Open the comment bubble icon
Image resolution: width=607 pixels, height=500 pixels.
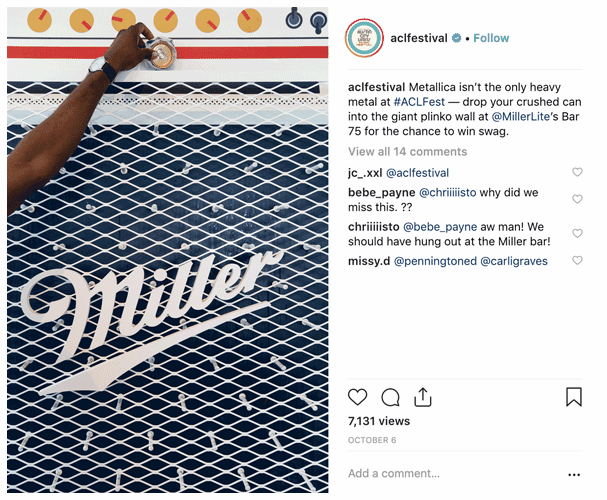(390, 397)
